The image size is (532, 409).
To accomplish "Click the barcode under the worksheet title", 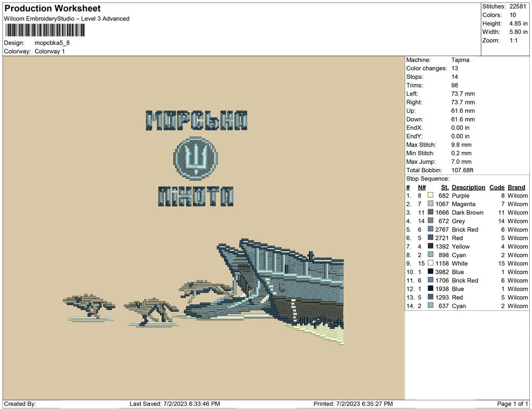I will (x=45, y=30).
